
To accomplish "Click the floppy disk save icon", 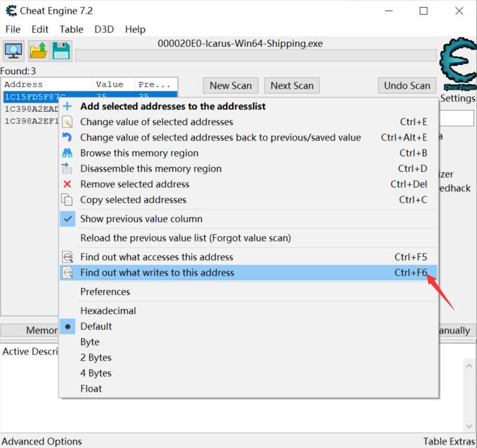I will point(61,51).
